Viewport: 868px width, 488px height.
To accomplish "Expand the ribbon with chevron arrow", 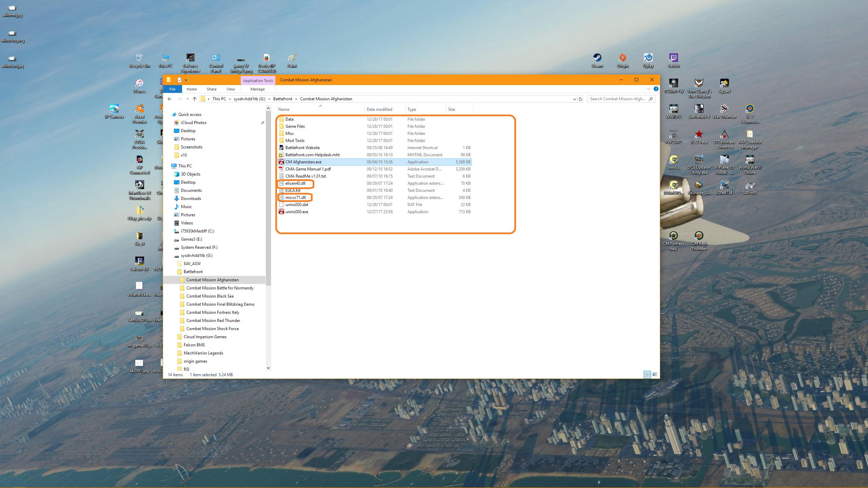I will pos(648,89).
